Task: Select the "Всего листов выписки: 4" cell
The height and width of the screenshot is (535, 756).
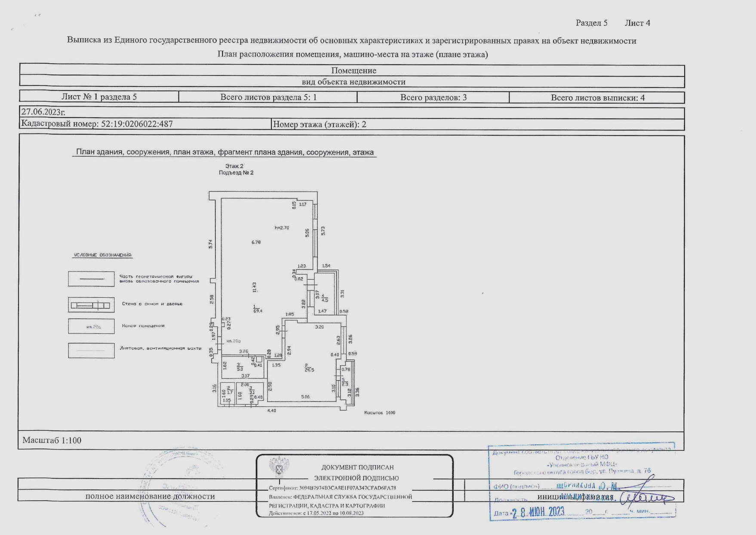Action: coord(597,98)
